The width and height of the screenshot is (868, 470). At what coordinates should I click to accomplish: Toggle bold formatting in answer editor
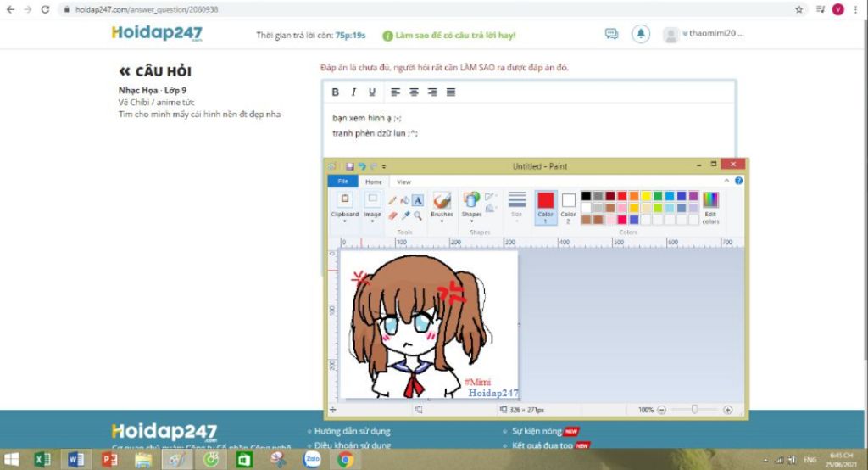(335, 92)
